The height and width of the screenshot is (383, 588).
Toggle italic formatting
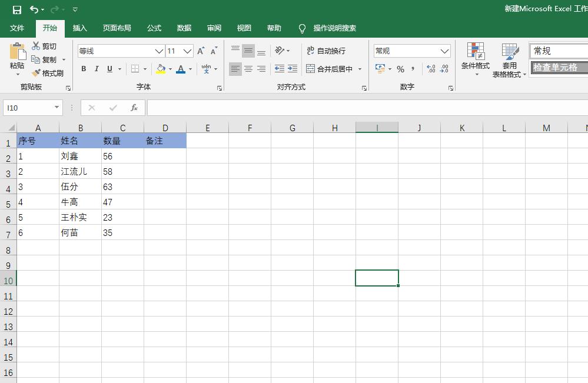(x=97, y=69)
